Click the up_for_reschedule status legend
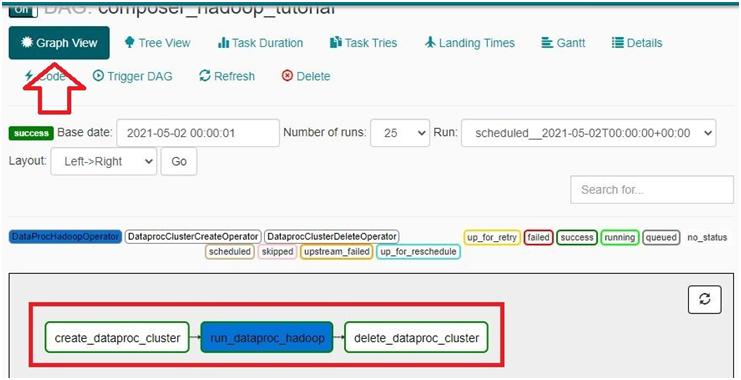The image size is (741, 380). click(418, 251)
